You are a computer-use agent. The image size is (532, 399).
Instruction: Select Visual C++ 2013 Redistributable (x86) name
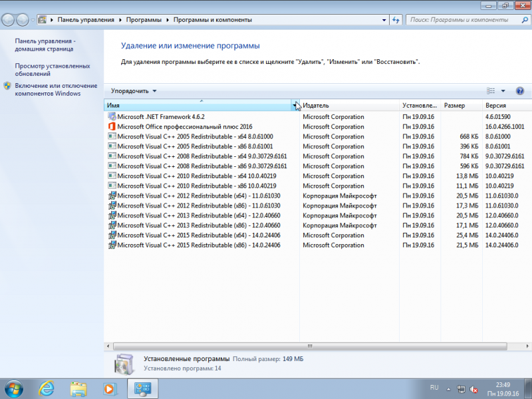[199, 225]
